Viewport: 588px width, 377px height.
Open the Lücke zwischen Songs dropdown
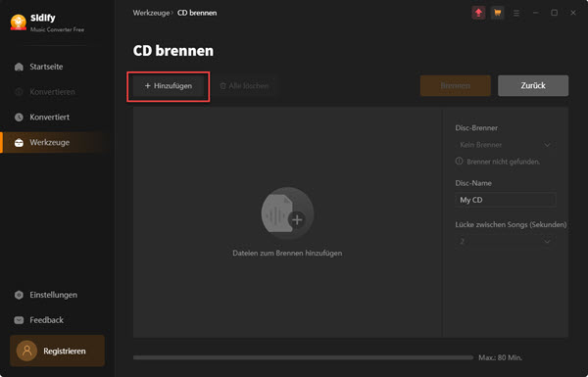506,241
